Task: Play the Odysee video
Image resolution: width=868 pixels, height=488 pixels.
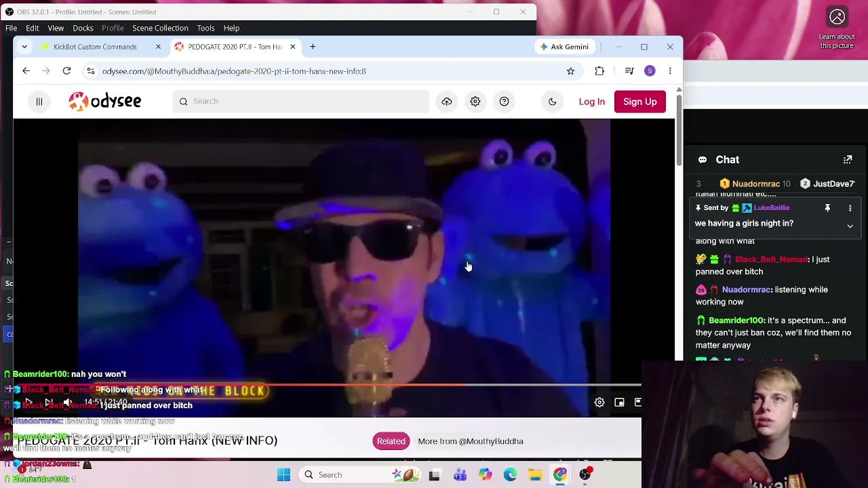Action: [x=29, y=403]
